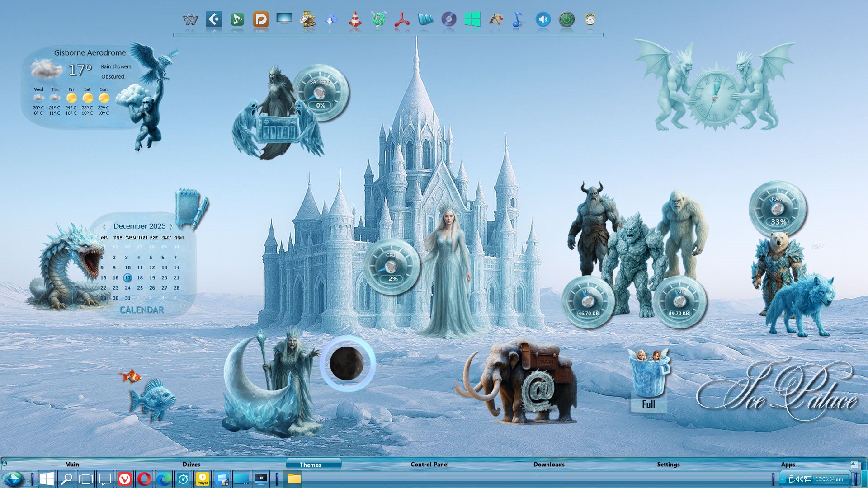Launch the Vivaldi browser from the taskbar
Image resolution: width=868 pixels, height=488 pixels.
(125, 479)
